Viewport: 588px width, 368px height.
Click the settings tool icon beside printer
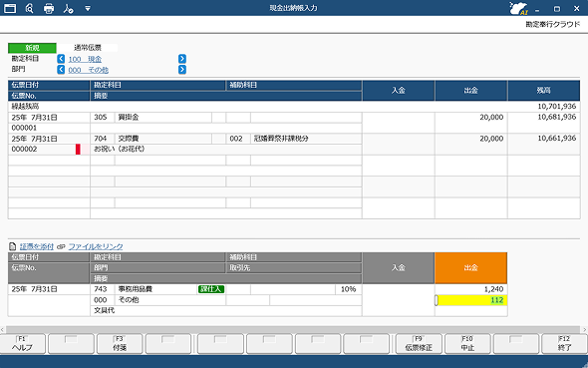(x=68, y=8)
